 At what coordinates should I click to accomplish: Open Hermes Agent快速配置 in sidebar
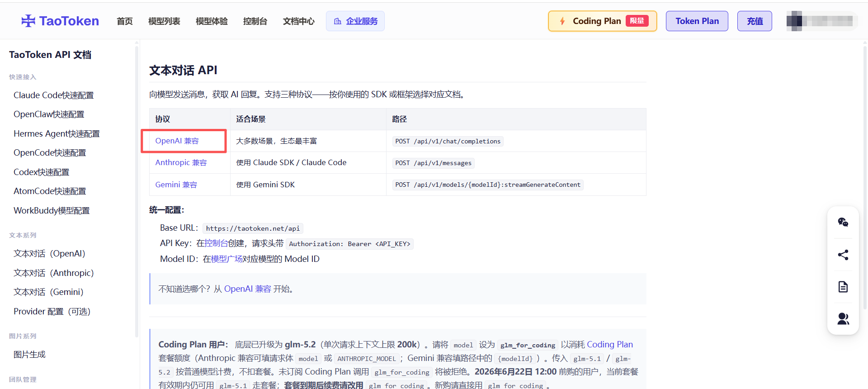tap(57, 134)
